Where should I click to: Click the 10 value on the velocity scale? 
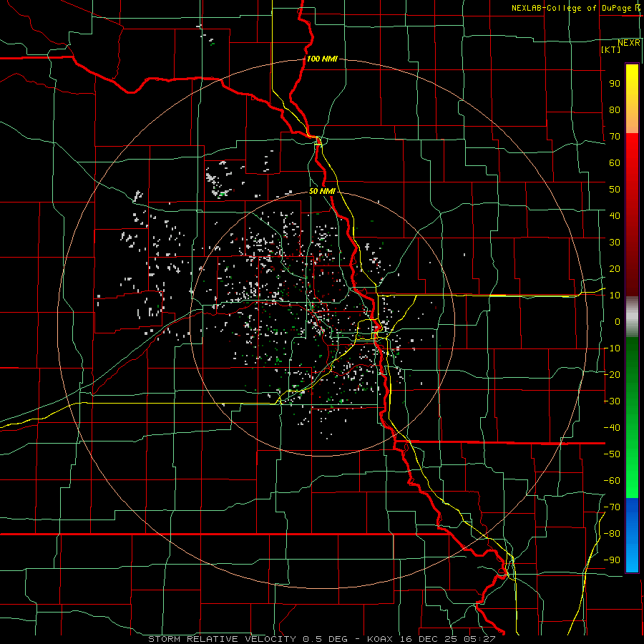point(615,296)
